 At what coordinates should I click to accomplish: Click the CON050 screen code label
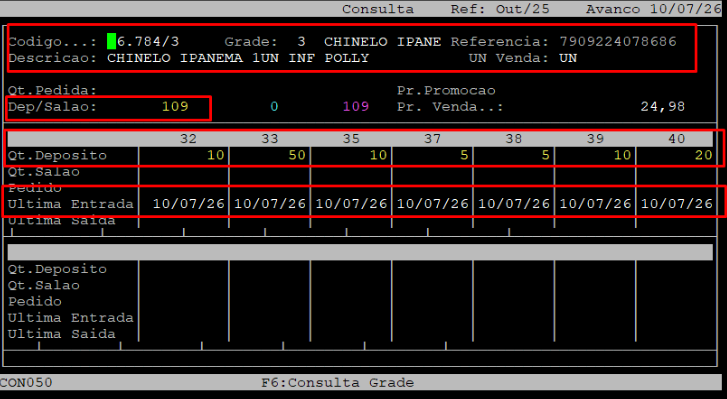[26, 383]
